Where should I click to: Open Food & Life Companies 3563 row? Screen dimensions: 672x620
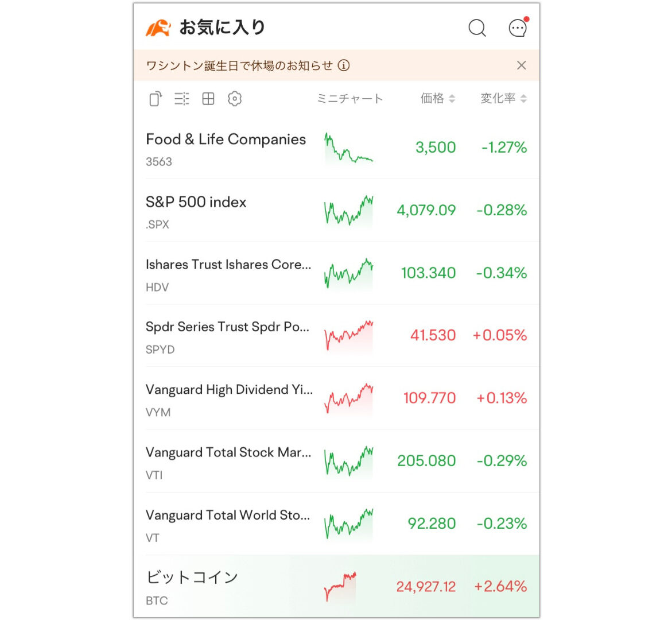coord(336,148)
